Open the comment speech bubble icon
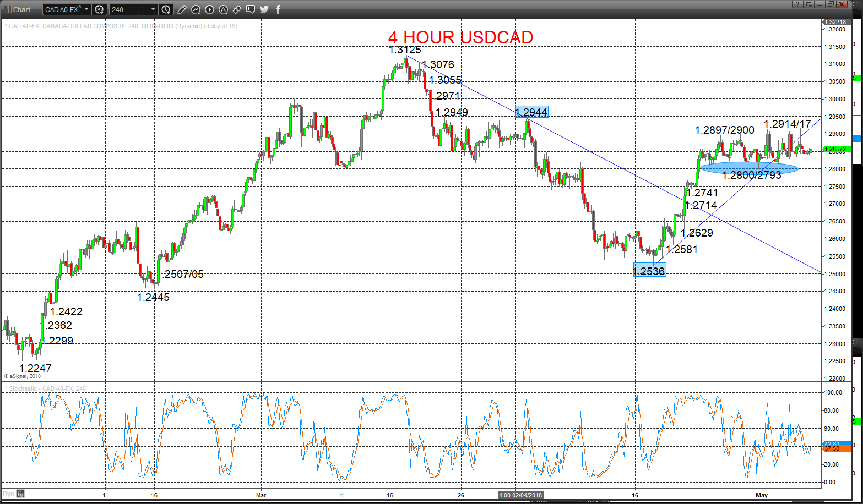863x504 pixels. (x=251, y=9)
